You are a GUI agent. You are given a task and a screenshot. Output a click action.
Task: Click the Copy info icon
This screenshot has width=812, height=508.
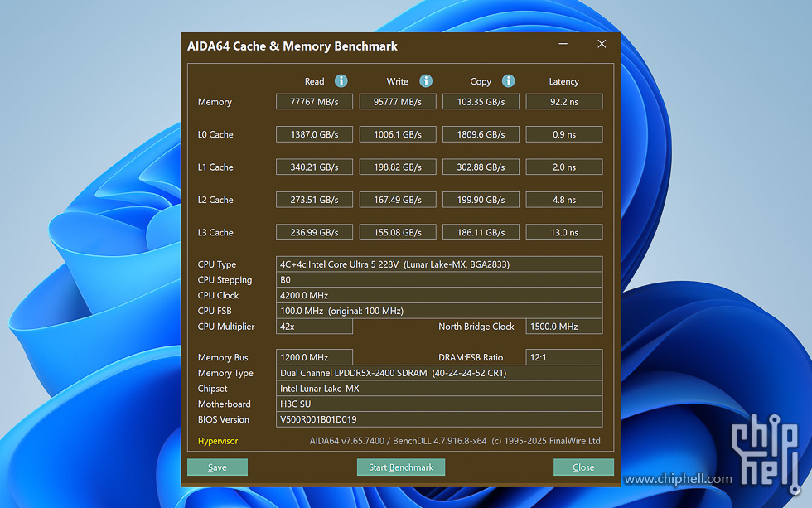(509, 80)
